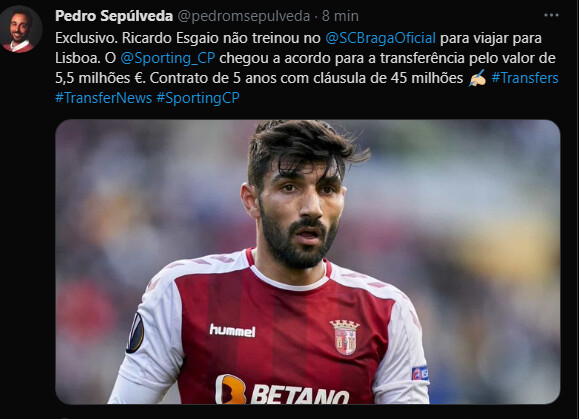The image size is (579, 419).
Task: Open the attached player photo
Action: point(308,261)
